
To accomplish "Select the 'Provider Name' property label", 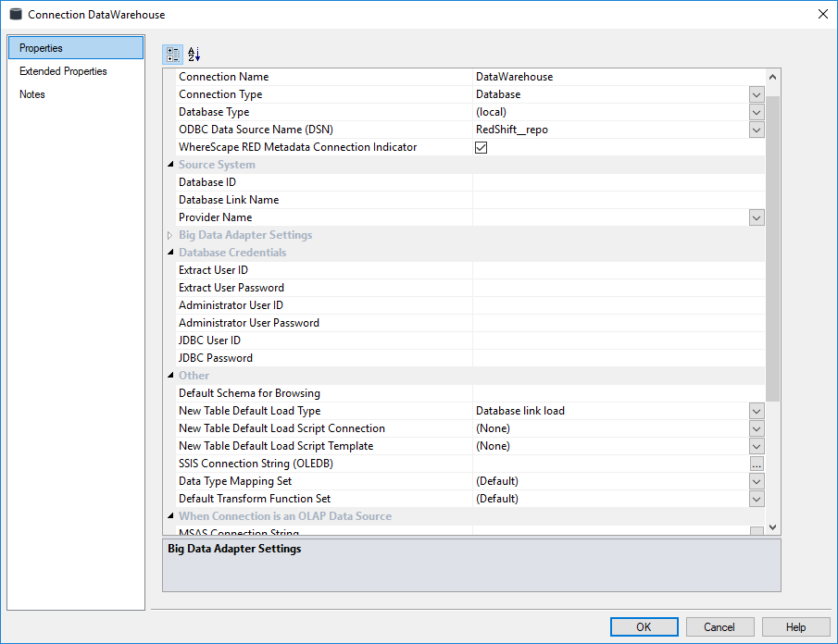I will pyautogui.click(x=216, y=217).
